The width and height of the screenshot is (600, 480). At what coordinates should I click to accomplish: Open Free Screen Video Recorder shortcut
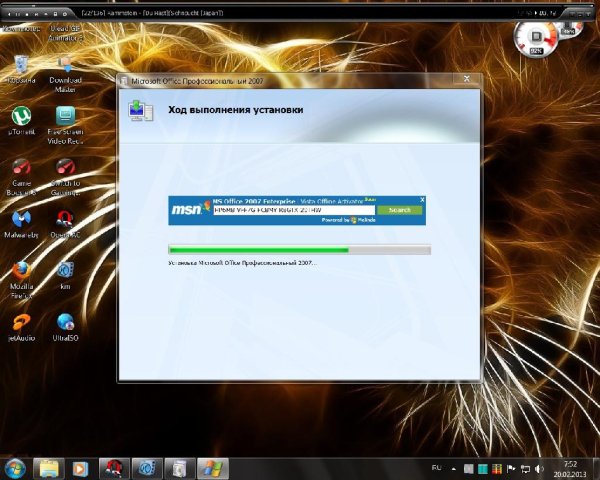coord(65,125)
